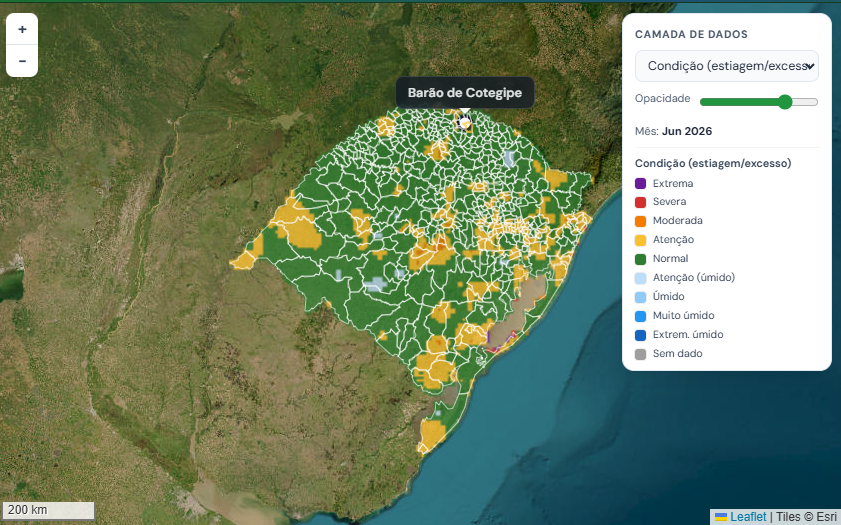Click the Muito úmido blue swatch
Screen dimensions: 841x525
click(640, 316)
